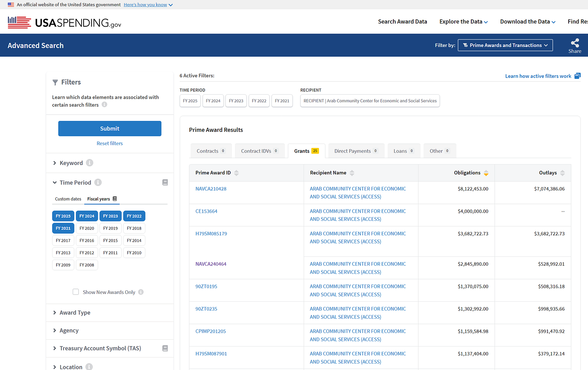Open Prime Awards and Transactions dropdown
Image resolution: width=588 pixels, height=370 pixels.
pos(505,45)
